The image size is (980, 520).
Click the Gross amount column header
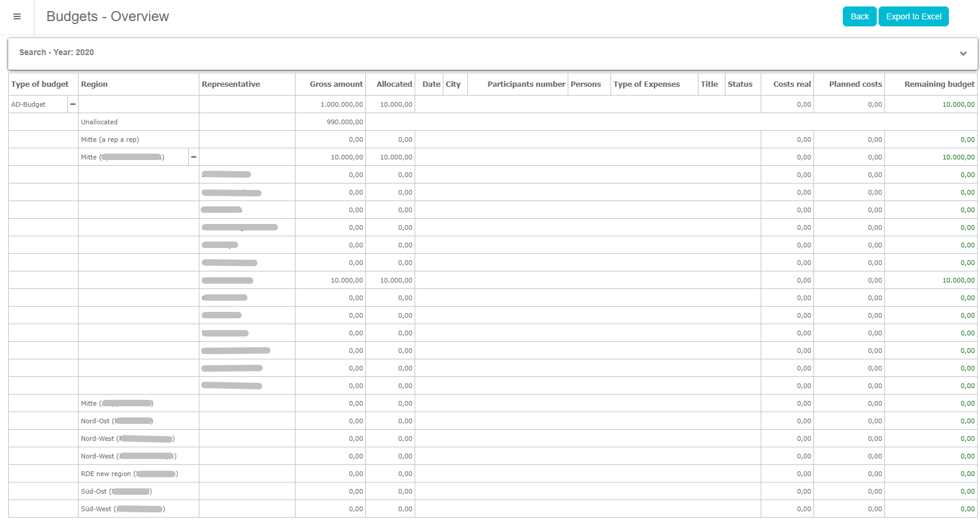[x=336, y=84]
